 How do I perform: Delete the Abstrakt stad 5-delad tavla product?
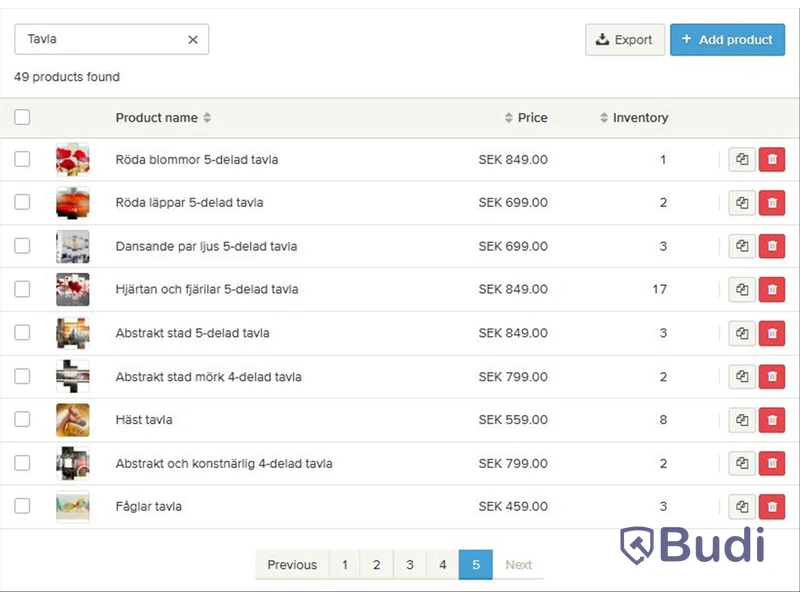772,333
